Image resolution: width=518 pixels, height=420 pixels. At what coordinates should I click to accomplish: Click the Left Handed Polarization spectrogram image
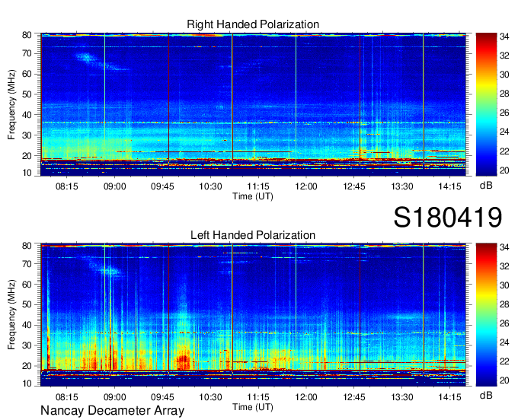[x=253, y=315]
